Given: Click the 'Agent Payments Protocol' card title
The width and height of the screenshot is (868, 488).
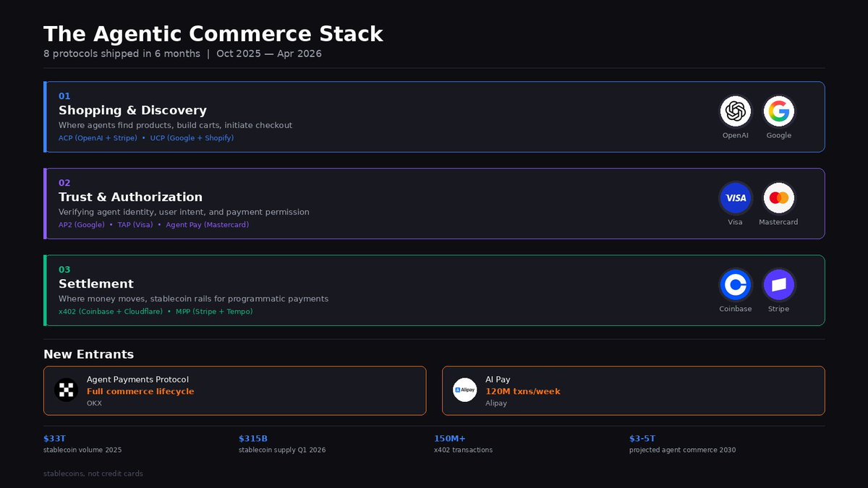Looking at the screenshot, I should click(137, 380).
